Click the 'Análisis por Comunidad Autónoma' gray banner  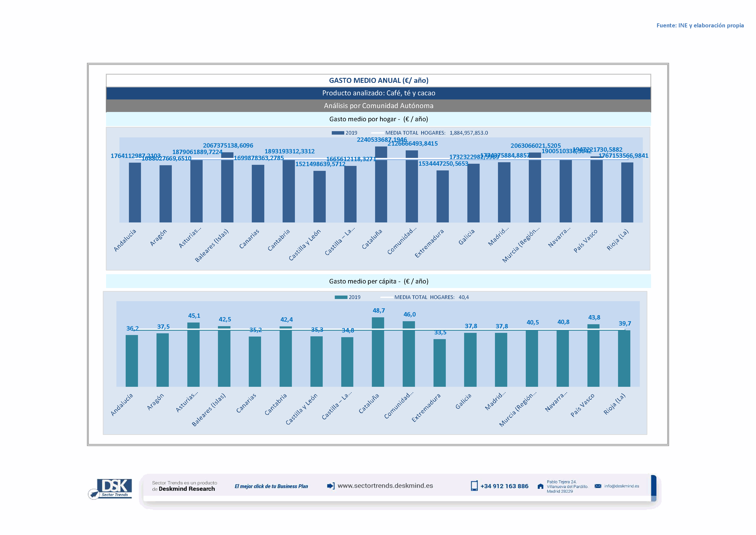coord(378,106)
